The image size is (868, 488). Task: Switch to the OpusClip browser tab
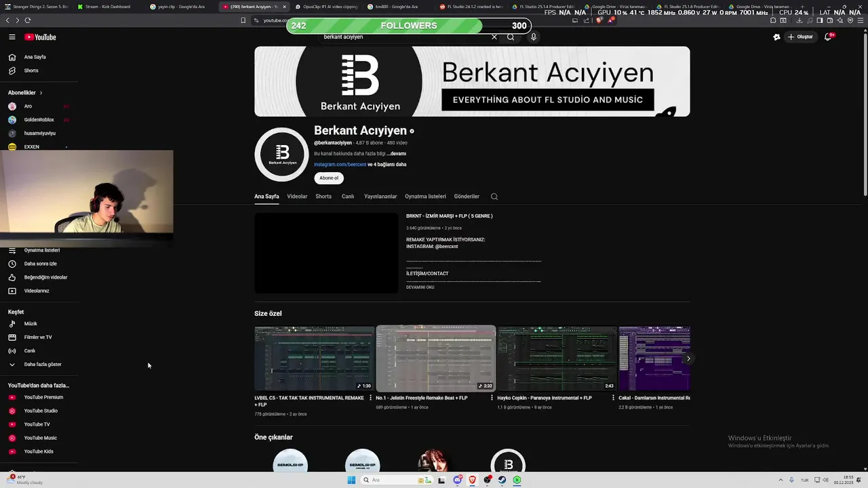[325, 7]
